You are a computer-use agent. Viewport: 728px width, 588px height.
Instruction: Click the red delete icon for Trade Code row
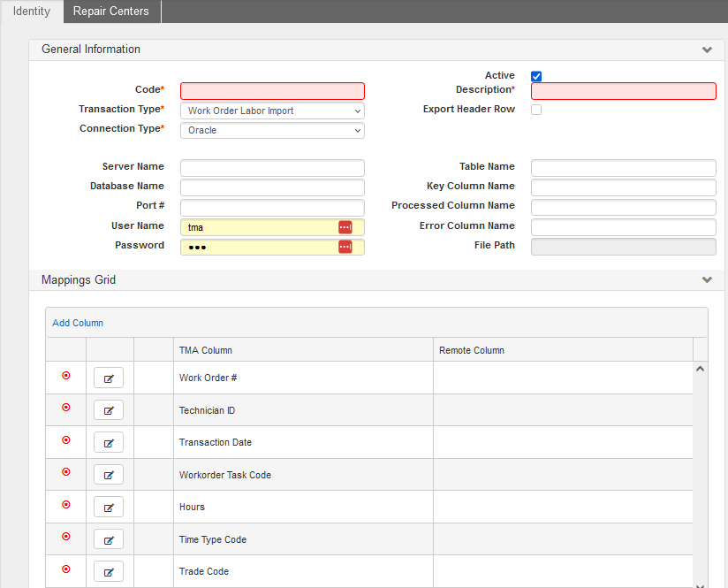click(x=65, y=569)
